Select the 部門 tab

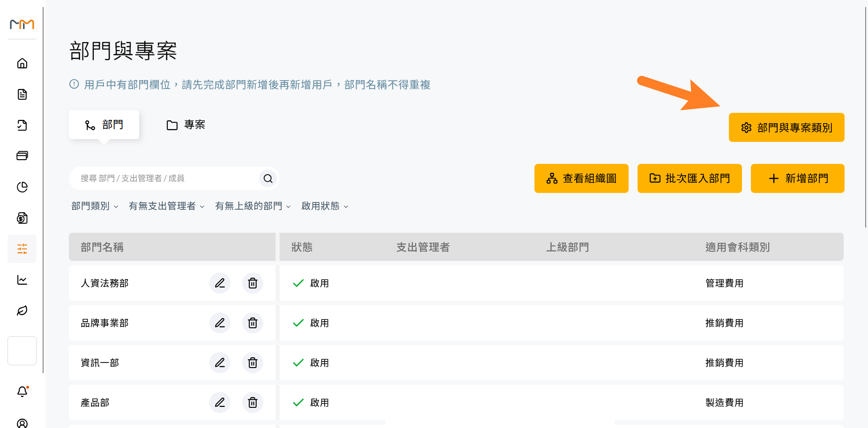[104, 125]
